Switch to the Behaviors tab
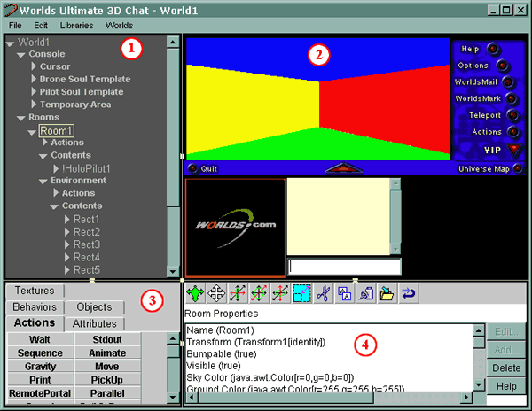The height and width of the screenshot is (411, 532). coord(35,307)
